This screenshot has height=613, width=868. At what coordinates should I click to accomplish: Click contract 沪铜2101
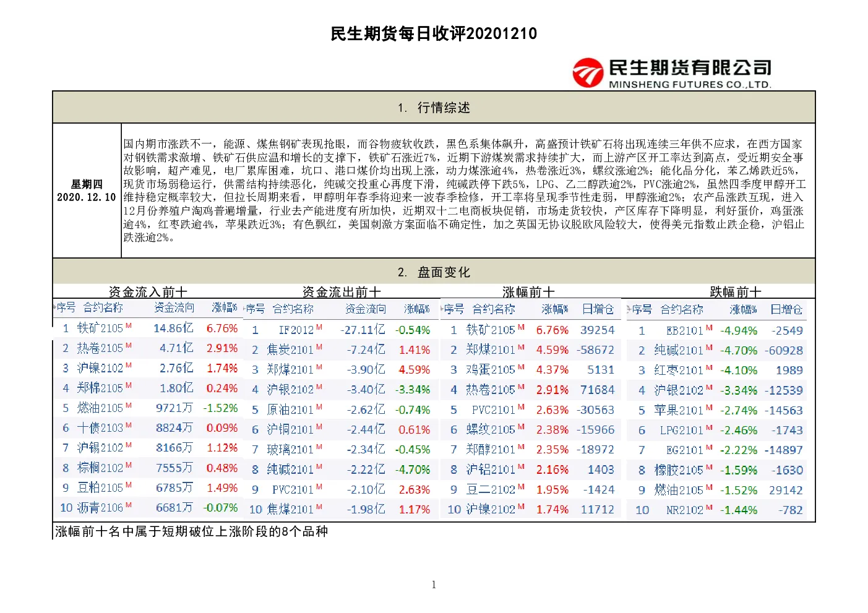[290, 430]
